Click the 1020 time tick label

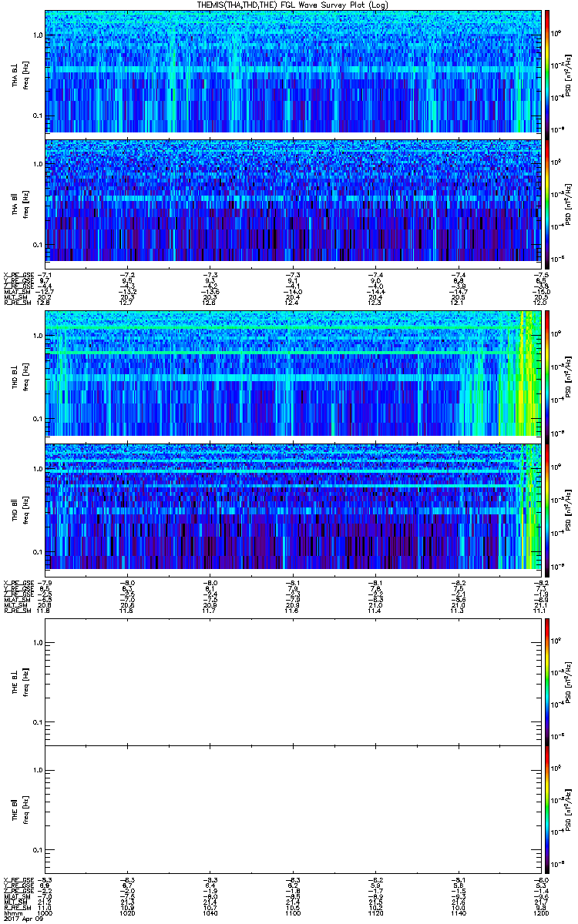pyautogui.click(x=127, y=914)
